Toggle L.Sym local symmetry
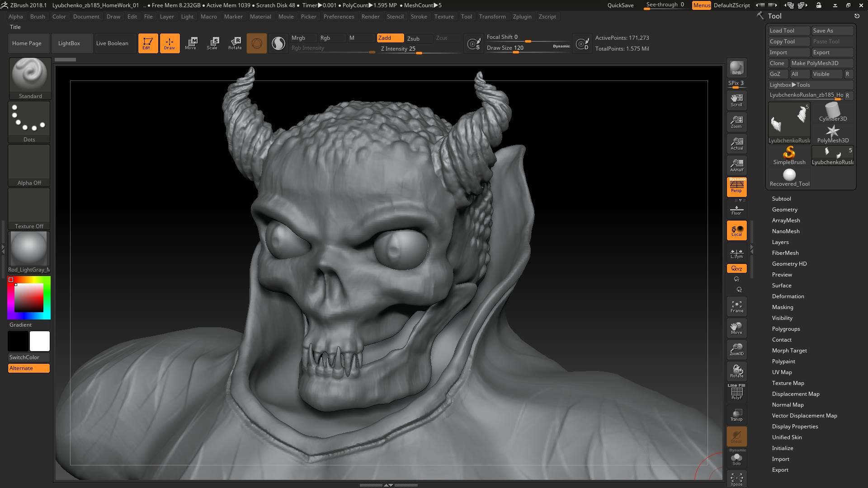 click(x=736, y=253)
